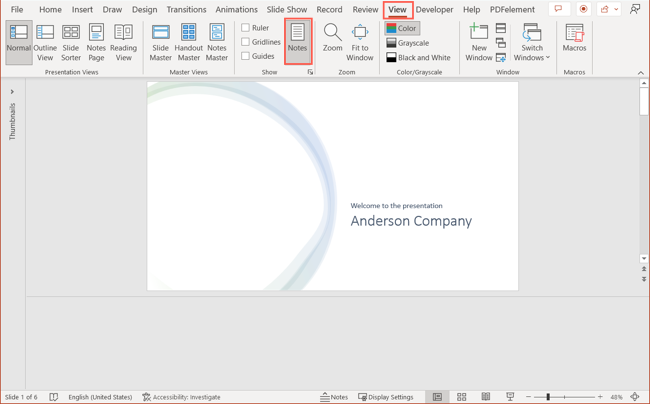Click Accessibility: Investigate status
Image resolution: width=650 pixels, height=404 pixels.
[182, 397]
